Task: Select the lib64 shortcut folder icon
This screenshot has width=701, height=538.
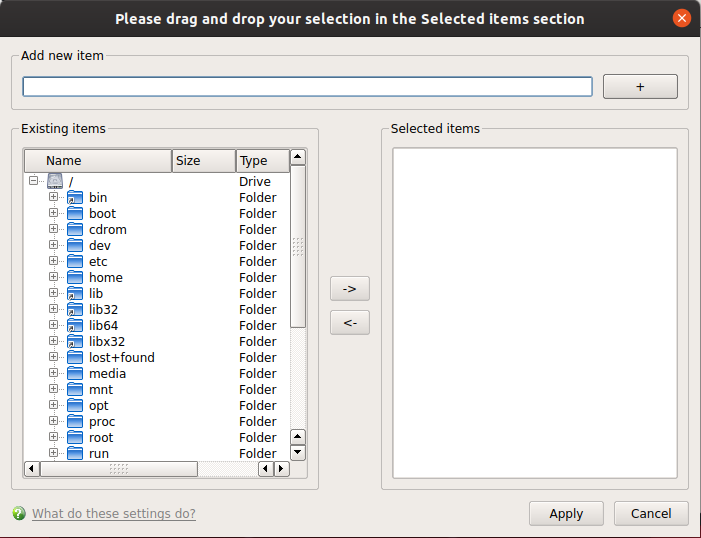Action: click(75, 325)
